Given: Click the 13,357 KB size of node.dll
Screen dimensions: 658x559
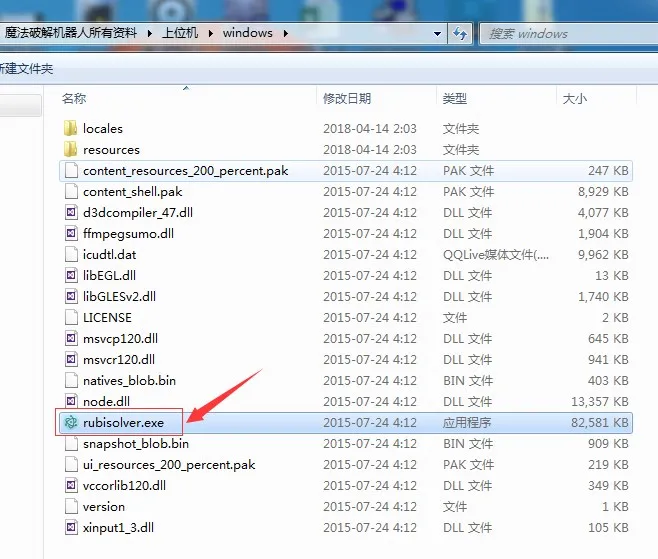Looking at the screenshot, I should pos(600,401).
